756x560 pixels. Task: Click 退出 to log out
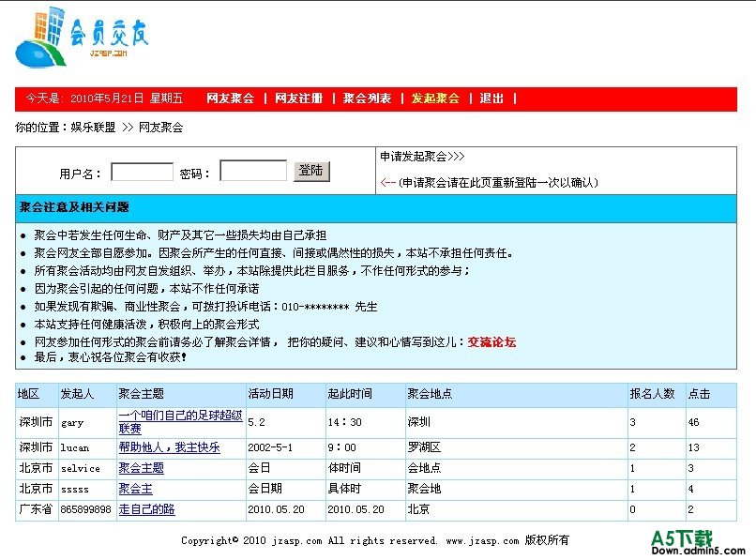point(491,98)
